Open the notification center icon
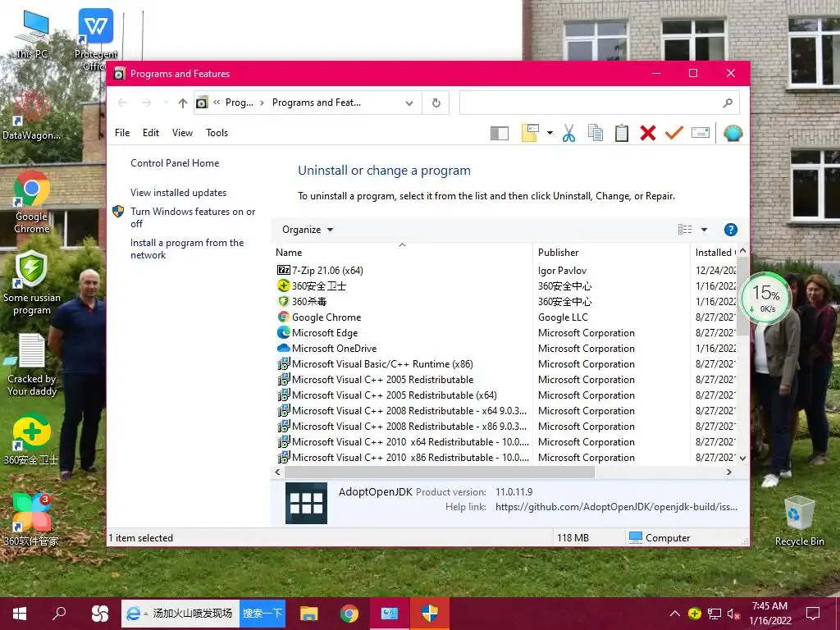Viewport: 840px width, 630px height. pyautogui.click(x=813, y=614)
